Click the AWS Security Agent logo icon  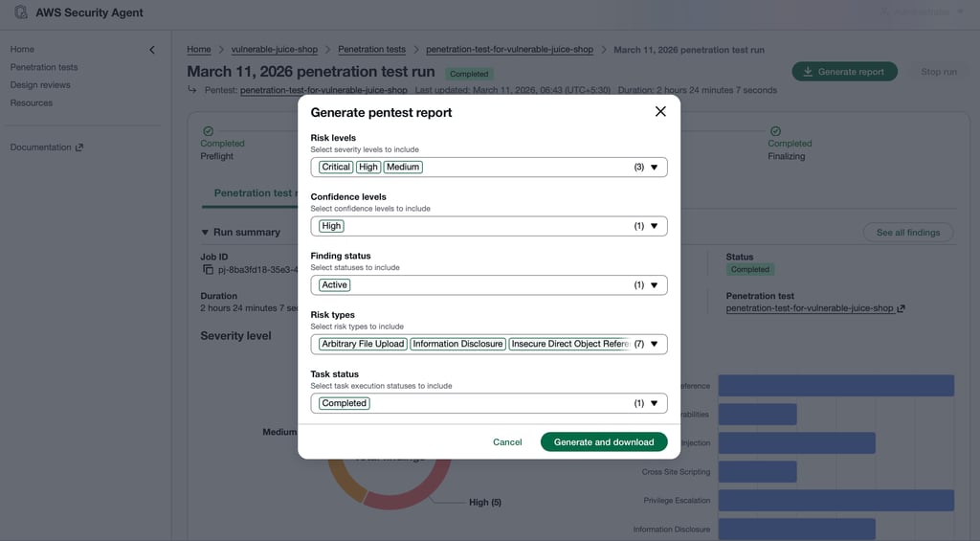point(21,12)
